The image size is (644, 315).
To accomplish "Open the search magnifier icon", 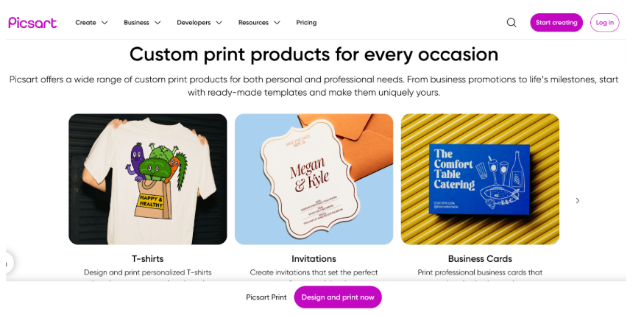I will pyautogui.click(x=512, y=23).
